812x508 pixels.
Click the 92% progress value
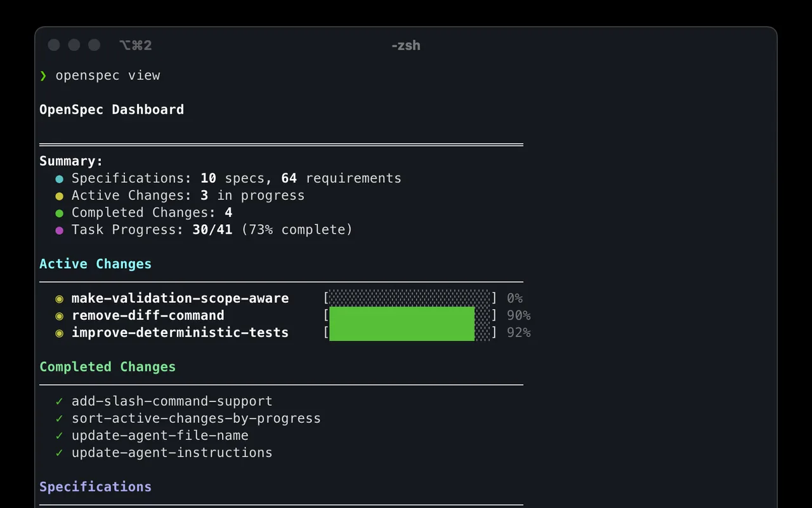(x=518, y=333)
